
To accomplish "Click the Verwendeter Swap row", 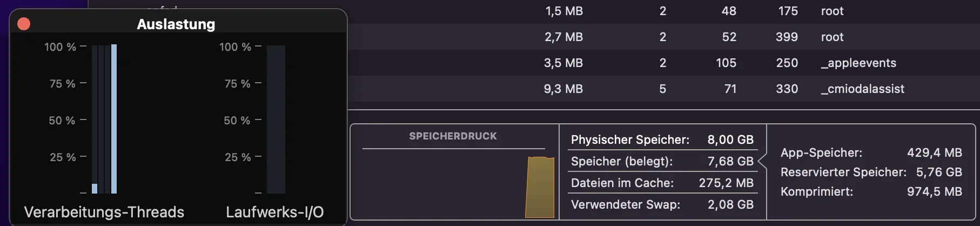I will pos(662,204).
